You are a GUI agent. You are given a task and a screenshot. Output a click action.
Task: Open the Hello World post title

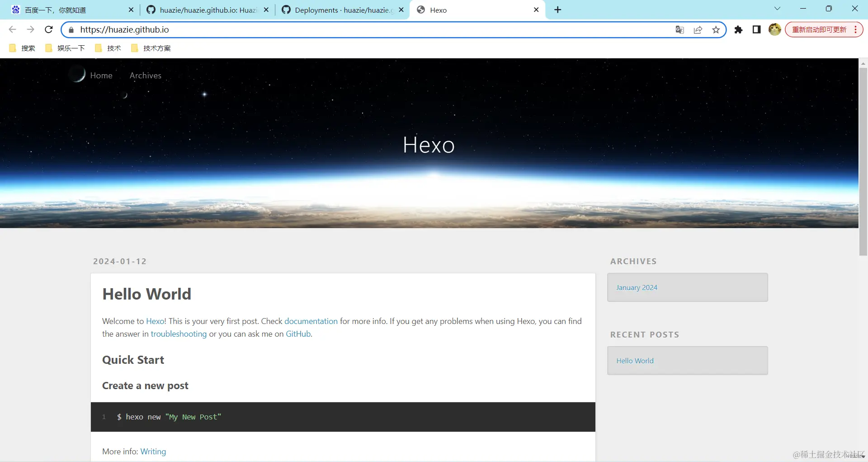(147, 294)
